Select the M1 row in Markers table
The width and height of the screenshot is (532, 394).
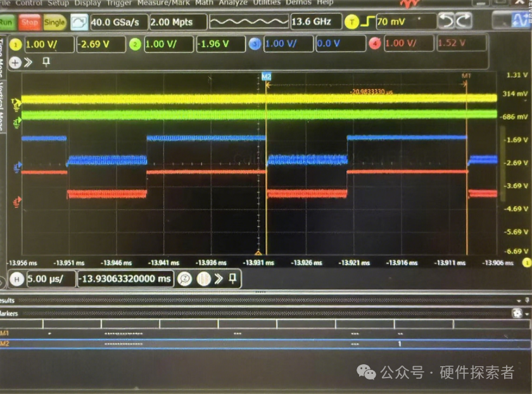(265, 334)
